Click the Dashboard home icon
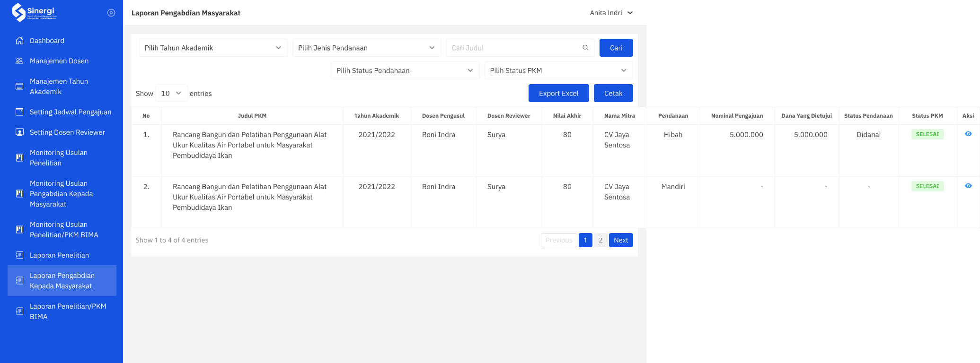The image size is (980, 363). pos(19,41)
